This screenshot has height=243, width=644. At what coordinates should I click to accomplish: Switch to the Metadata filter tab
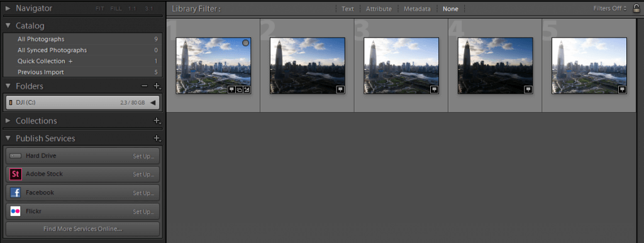pyautogui.click(x=418, y=9)
